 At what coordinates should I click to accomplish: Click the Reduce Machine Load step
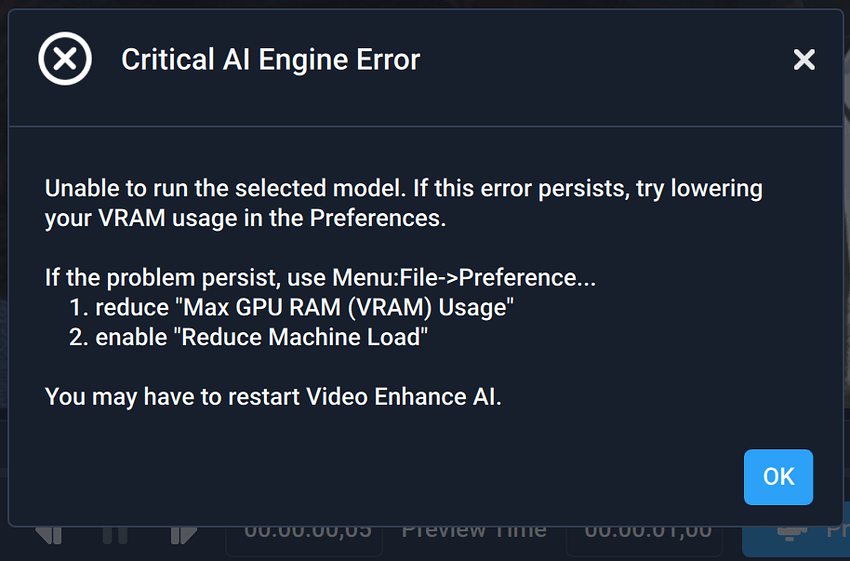[x=261, y=337]
